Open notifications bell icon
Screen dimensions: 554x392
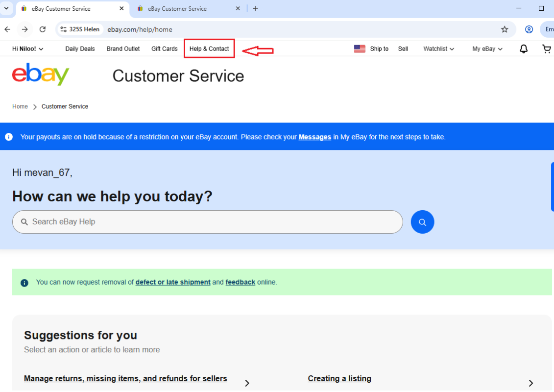coord(524,49)
